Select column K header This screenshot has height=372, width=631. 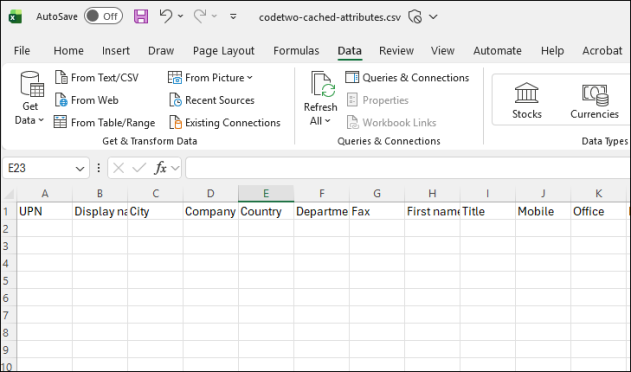pyautogui.click(x=598, y=194)
